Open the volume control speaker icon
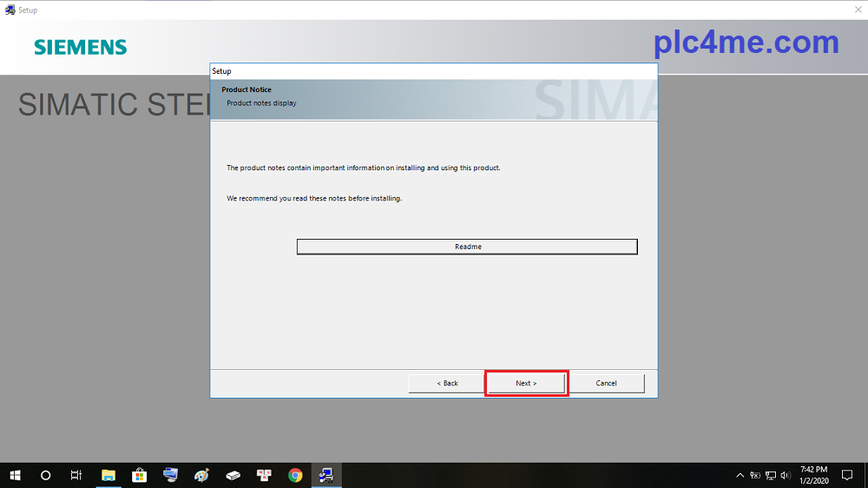Screen dimensions: 868x488 (785, 475)
